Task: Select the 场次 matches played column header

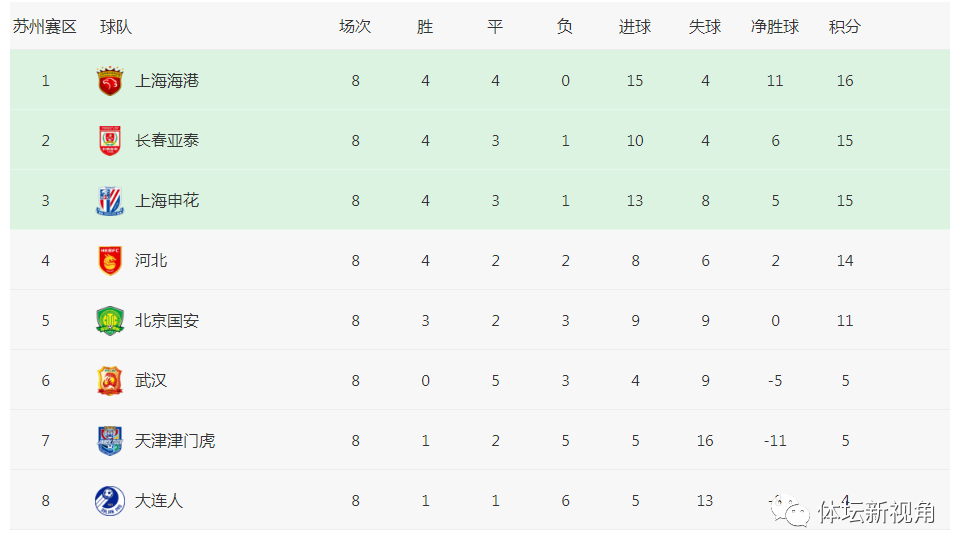Action: pyautogui.click(x=355, y=27)
